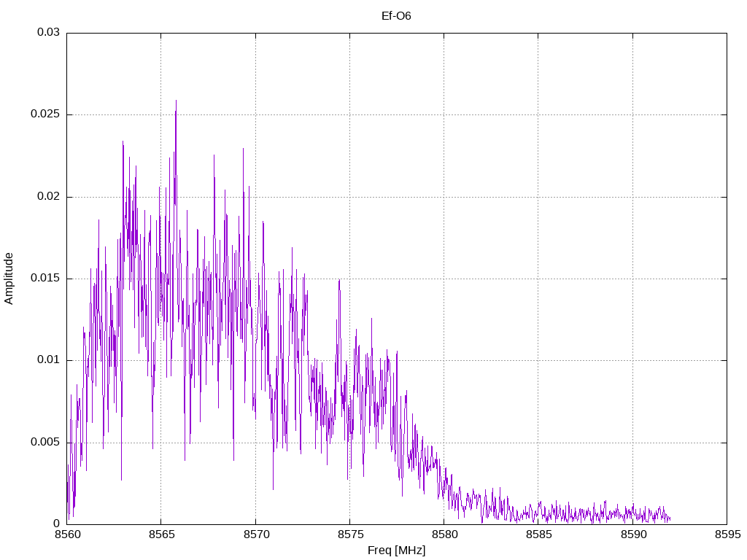Image resolution: width=747 pixels, height=560 pixels.
Task: Click the x-axis tick label 8580
Action: [444, 534]
